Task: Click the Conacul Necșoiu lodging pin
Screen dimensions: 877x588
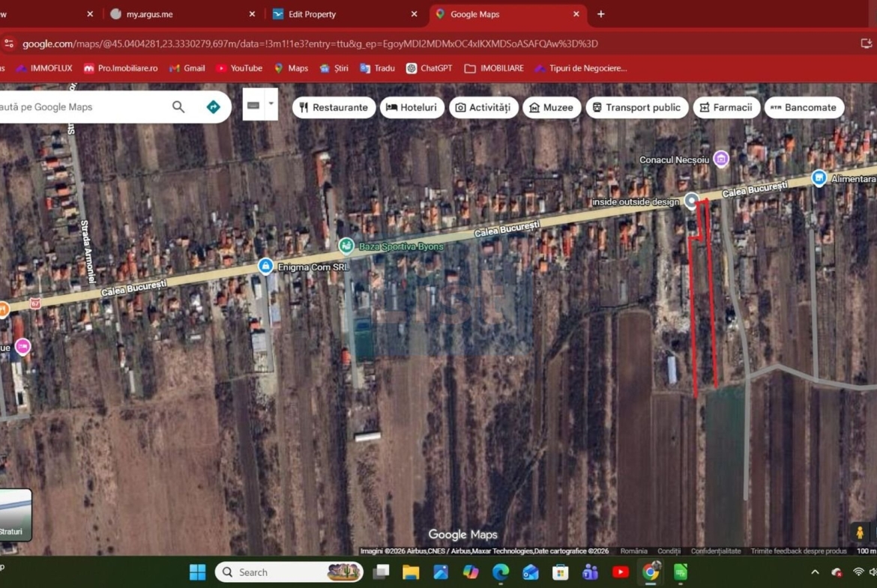Action: click(720, 159)
